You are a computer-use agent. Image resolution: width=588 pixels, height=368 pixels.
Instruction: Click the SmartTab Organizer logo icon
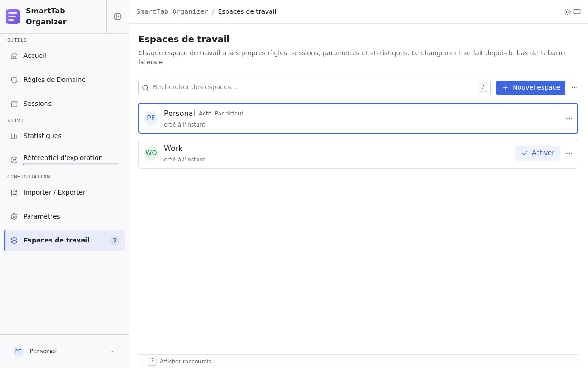(x=13, y=17)
